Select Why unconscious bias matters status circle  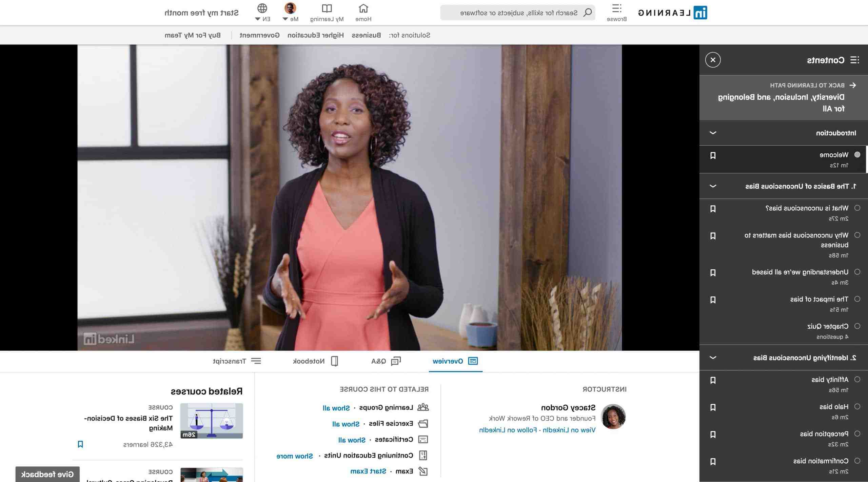pyautogui.click(x=857, y=235)
